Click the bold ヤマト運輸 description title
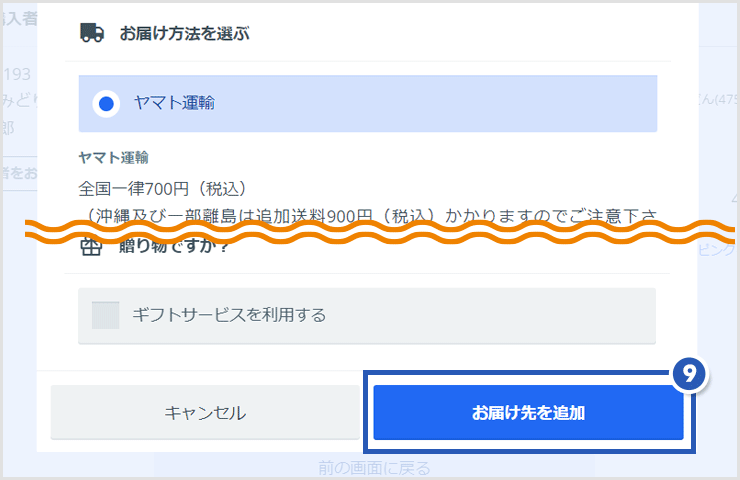This screenshot has height=480, width=740. point(113,157)
